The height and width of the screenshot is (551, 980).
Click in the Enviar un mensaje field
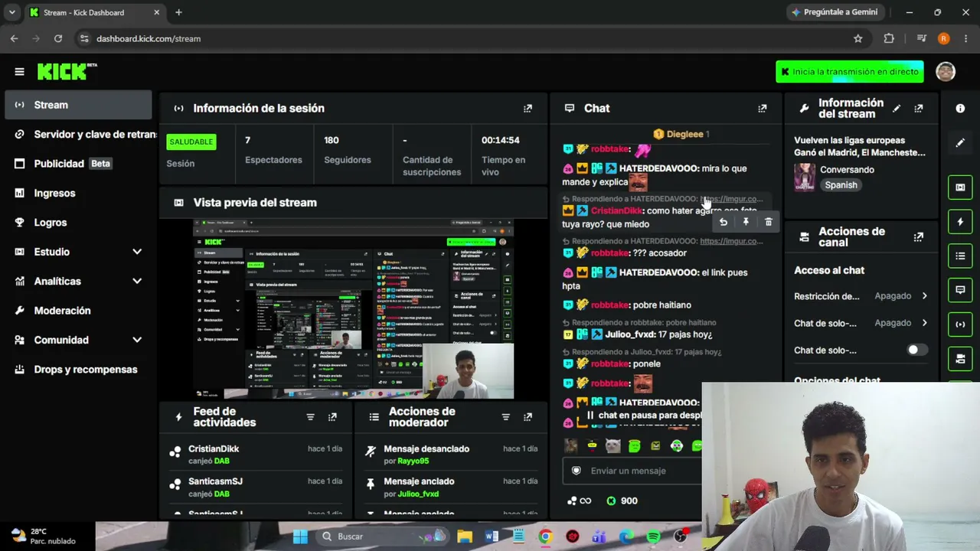[632, 471]
